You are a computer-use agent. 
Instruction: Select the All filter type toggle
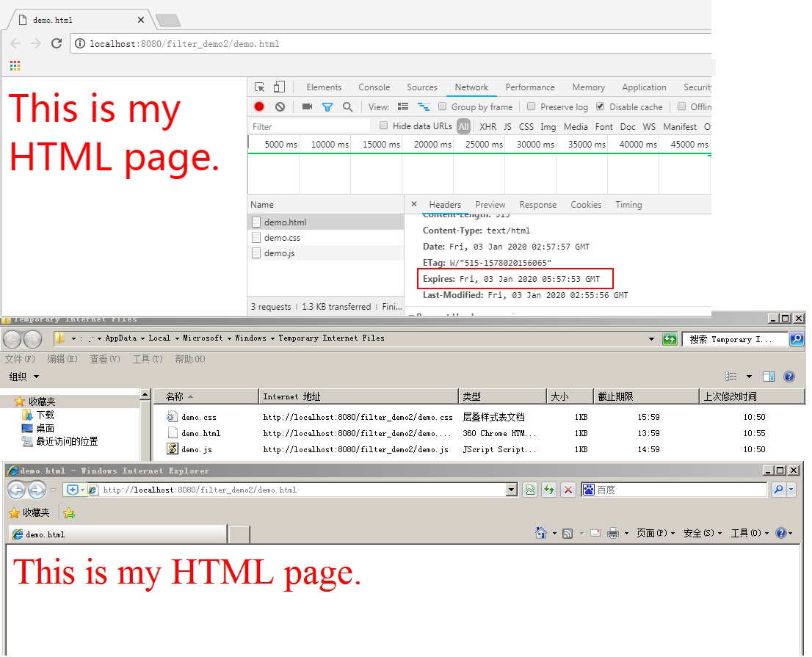pyautogui.click(x=463, y=126)
